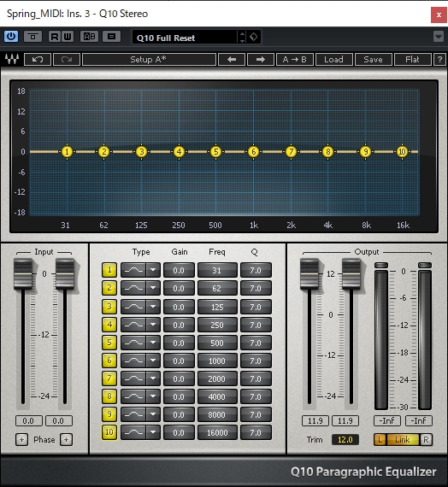Image resolution: width=448 pixels, height=487 pixels.
Task: Select band 10 node on the EQ graph
Action: (x=403, y=152)
